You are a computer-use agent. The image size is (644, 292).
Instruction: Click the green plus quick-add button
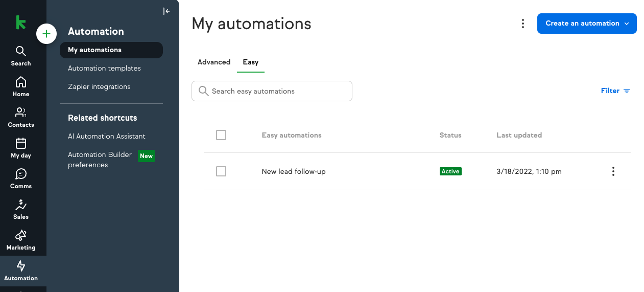pos(46,34)
